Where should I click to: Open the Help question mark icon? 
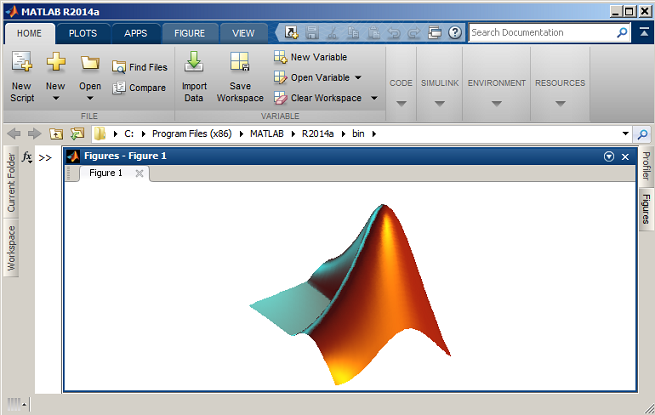(455, 33)
